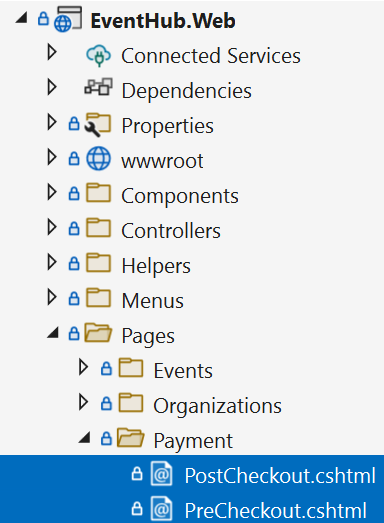Click the Connected Services cloud plug icon
Viewport: 384px width, 523px height.
[x=98, y=55]
